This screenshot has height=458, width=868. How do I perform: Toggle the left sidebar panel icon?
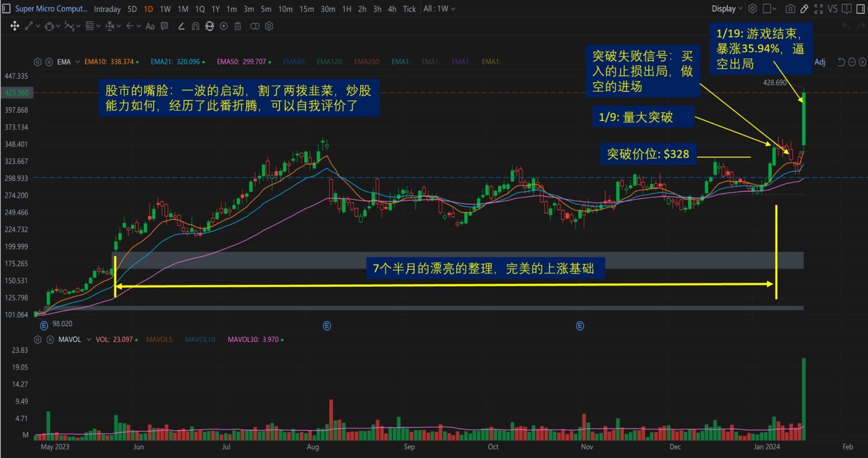[7, 9]
